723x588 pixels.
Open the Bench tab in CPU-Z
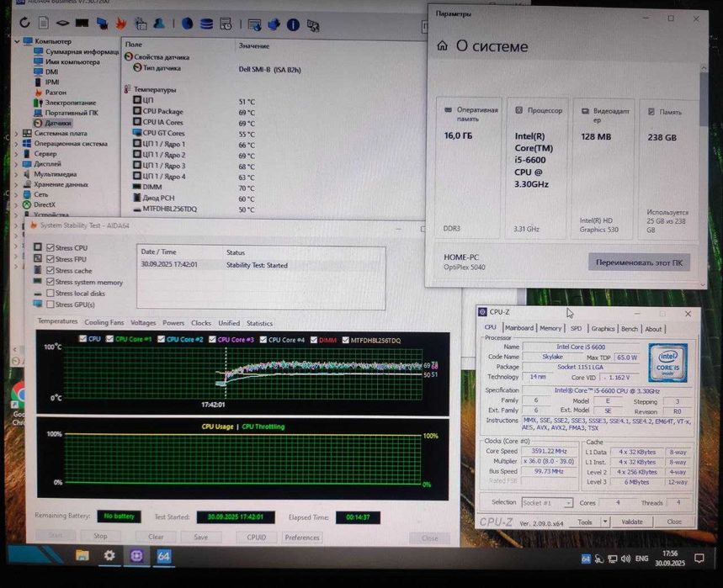[630, 329]
